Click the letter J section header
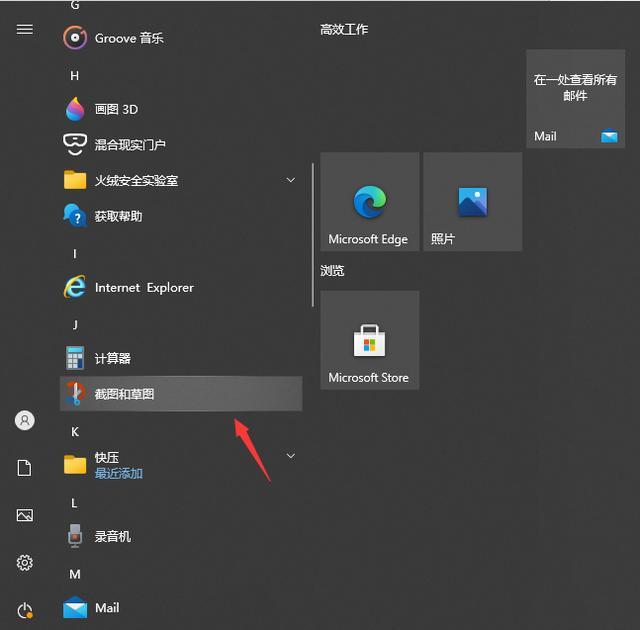Image resolution: width=640 pixels, height=630 pixels. (x=75, y=325)
